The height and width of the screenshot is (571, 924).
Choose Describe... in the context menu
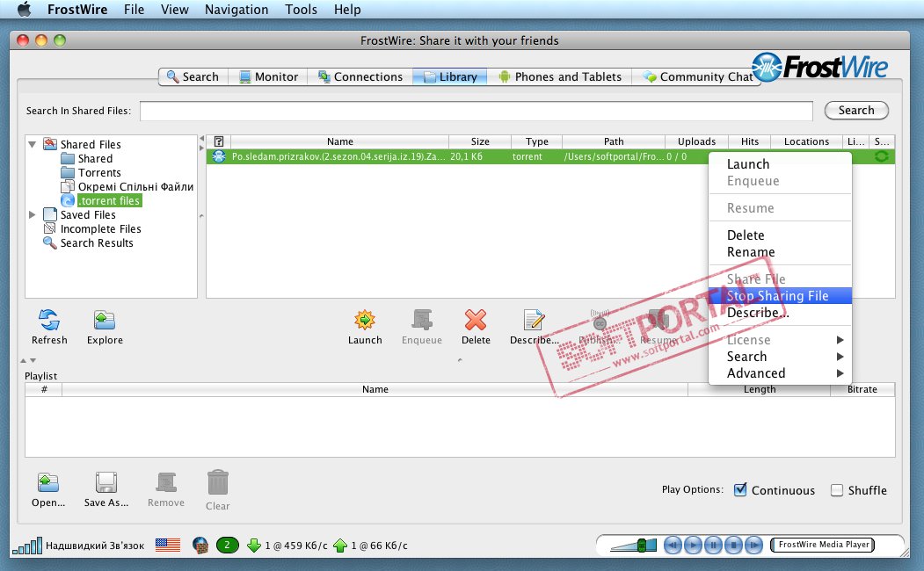click(780, 313)
